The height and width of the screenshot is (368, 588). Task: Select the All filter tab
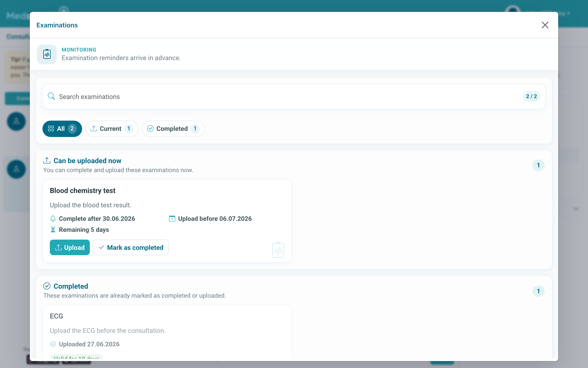tap(62, 129)
